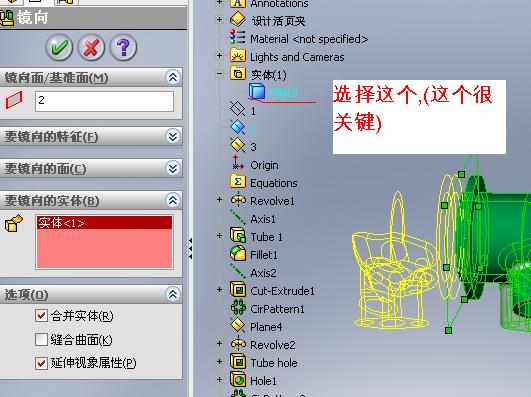Click the Hole1 feature icon
Viewport: 531px width, 397px height.
tap(238, 379)
